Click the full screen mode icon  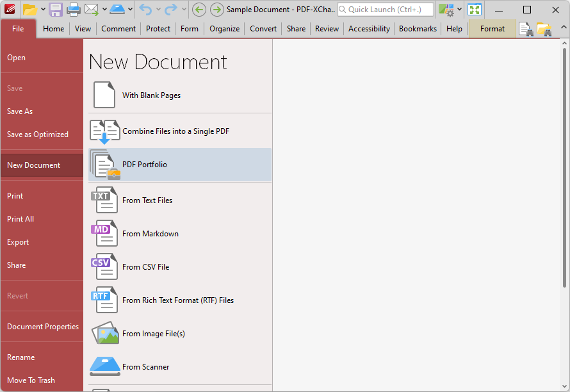coord(475,10)
